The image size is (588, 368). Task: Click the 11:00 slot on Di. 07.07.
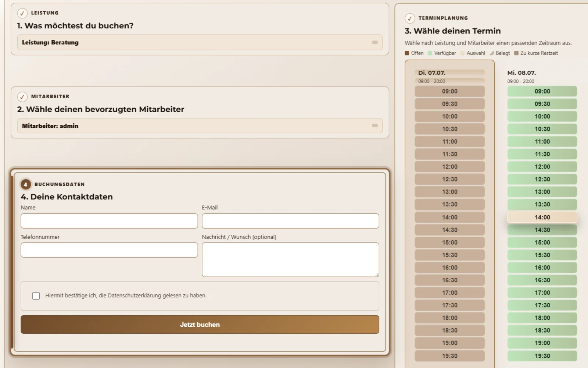pyautogui.click(x=449, y=142)
